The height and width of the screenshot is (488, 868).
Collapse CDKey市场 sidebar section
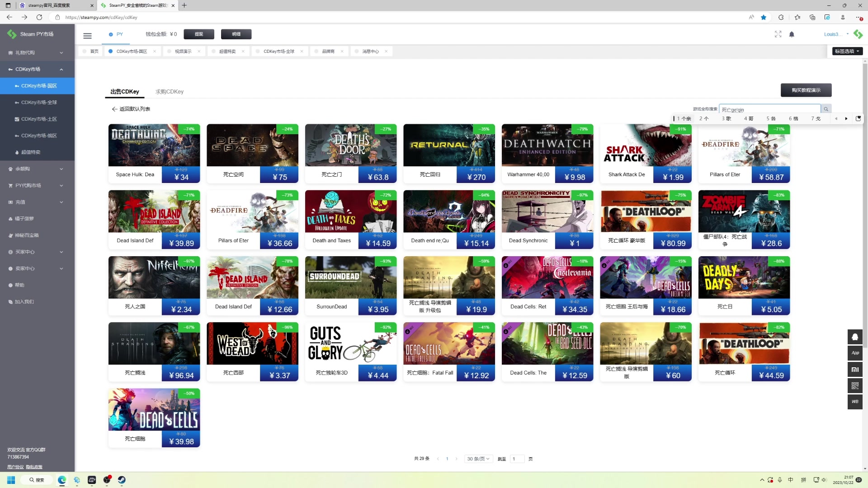pyautogui.click(x=37, y=69)
